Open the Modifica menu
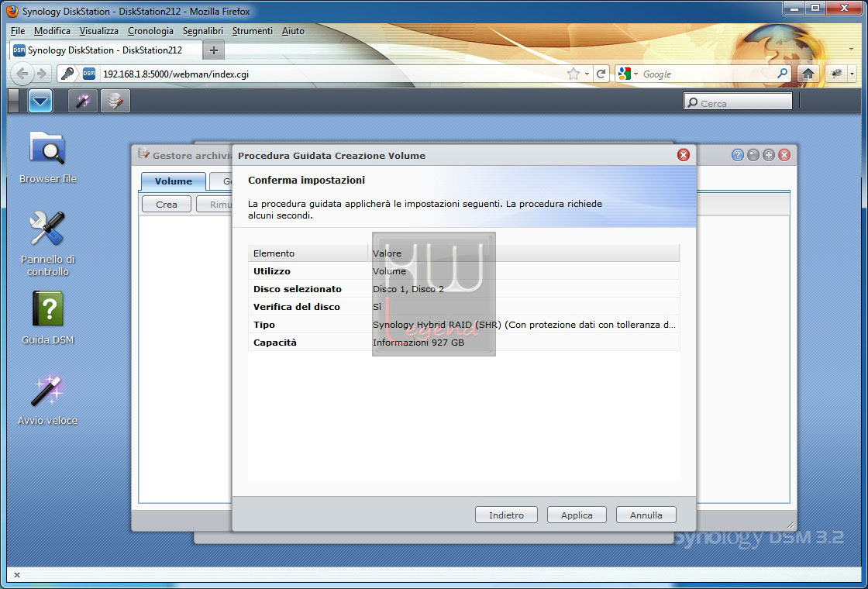The width and height of the screenshot is (868, 589). click(52, 31)
